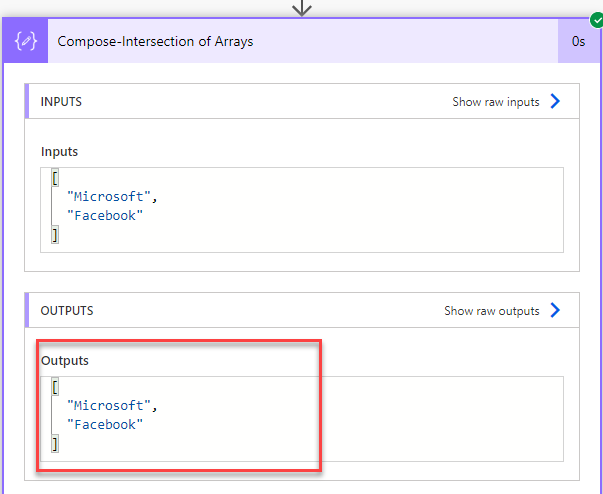Viewport: 603px width, 494px height.
Task: Select "Facebook" text in Inputs box
Action: 105,215
